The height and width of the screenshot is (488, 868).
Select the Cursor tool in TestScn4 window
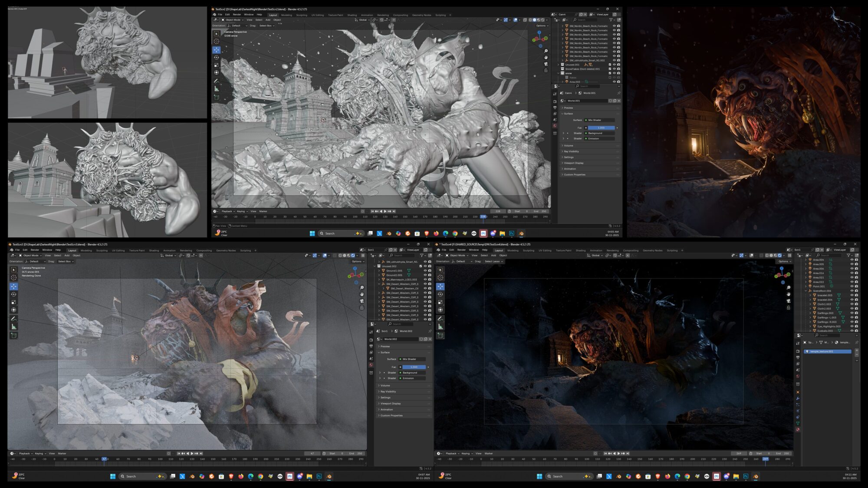pyautogui.click(x=440, y=278)
